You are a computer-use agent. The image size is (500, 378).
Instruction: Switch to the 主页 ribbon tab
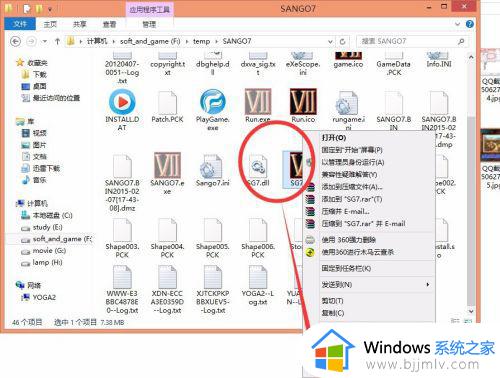pyautogui.click(x=50, y=24)
